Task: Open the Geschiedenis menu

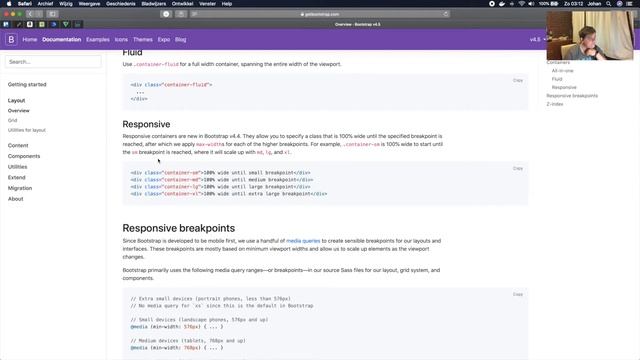Action: 120,4
